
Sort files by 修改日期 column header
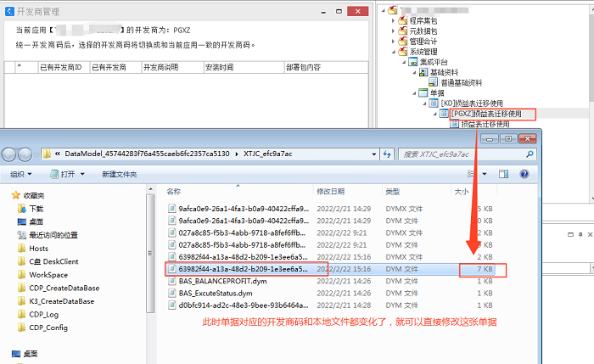tap(334, 192)
